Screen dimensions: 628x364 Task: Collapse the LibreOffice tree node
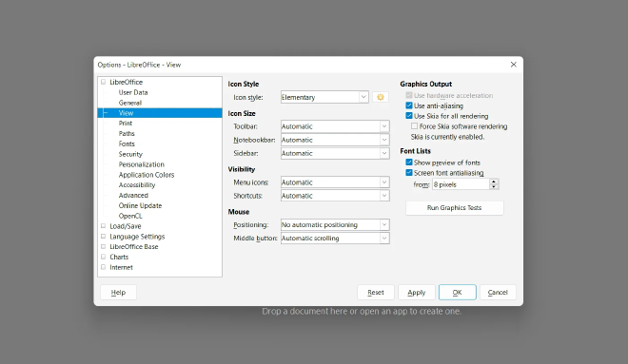click(104, 82)
